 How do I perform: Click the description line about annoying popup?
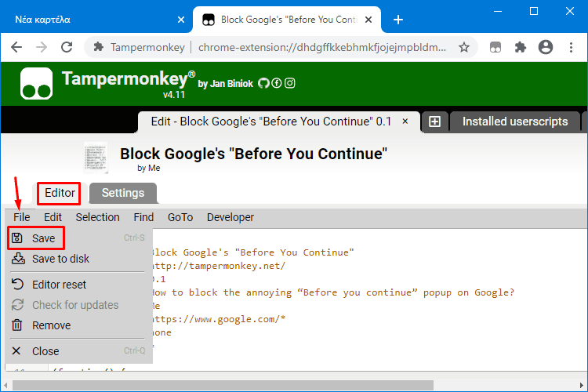(x=332, y=292)
